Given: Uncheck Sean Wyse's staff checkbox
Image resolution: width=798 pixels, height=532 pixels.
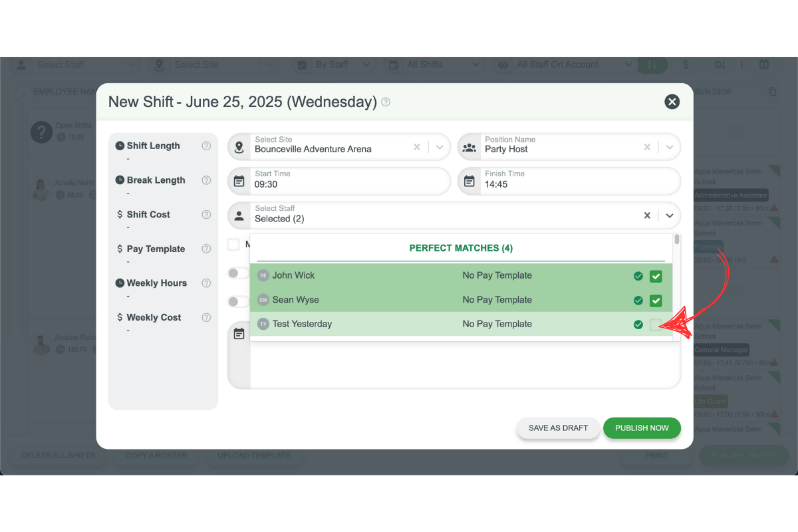Looking at the screenshot, I should (x=656, y=301).
